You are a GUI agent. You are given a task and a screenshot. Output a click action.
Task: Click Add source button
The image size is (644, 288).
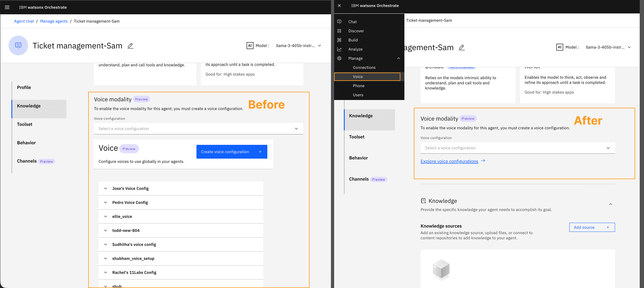point(592,227)
